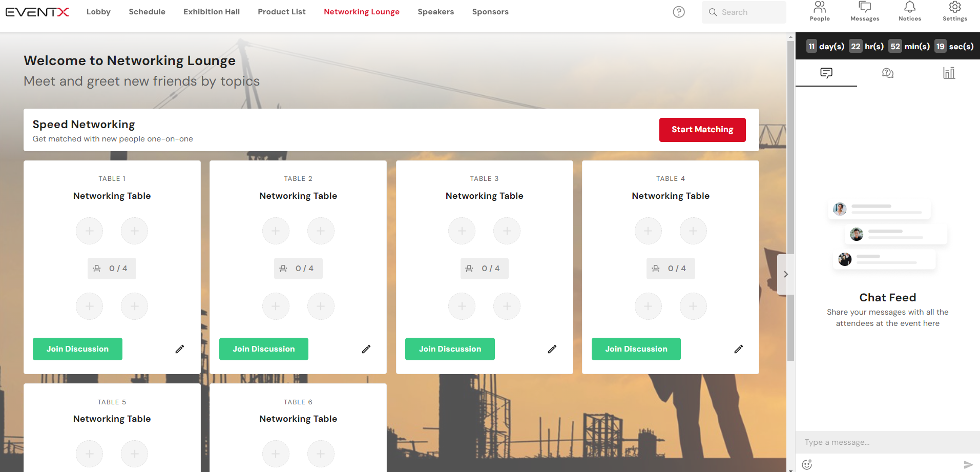Screen dimensions: 980x472
Task: Edit Table 3 with pencil icon
Action: coord(552,349)
